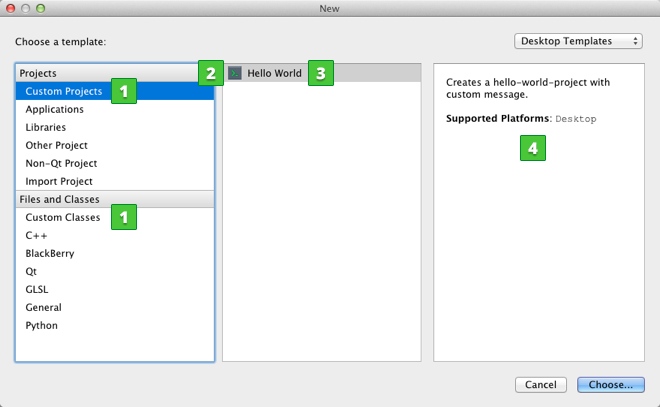The height and width of the screenshot is (407, 660).
Task: Select the Applications category
Action: coord(54,109)
